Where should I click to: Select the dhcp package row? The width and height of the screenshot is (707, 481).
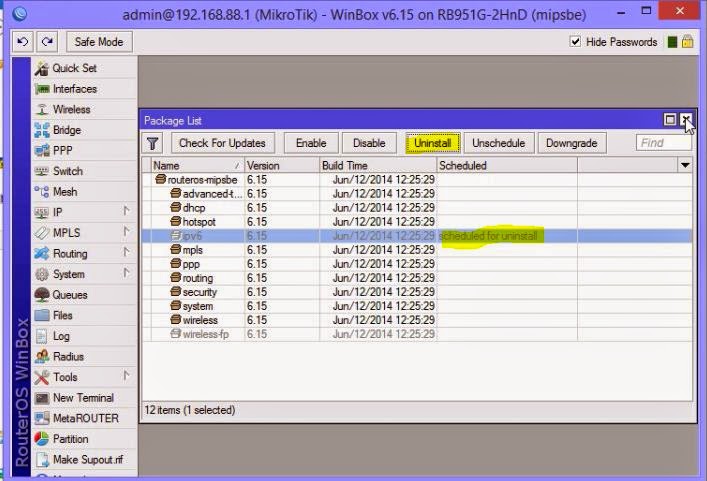click(417, 208)
